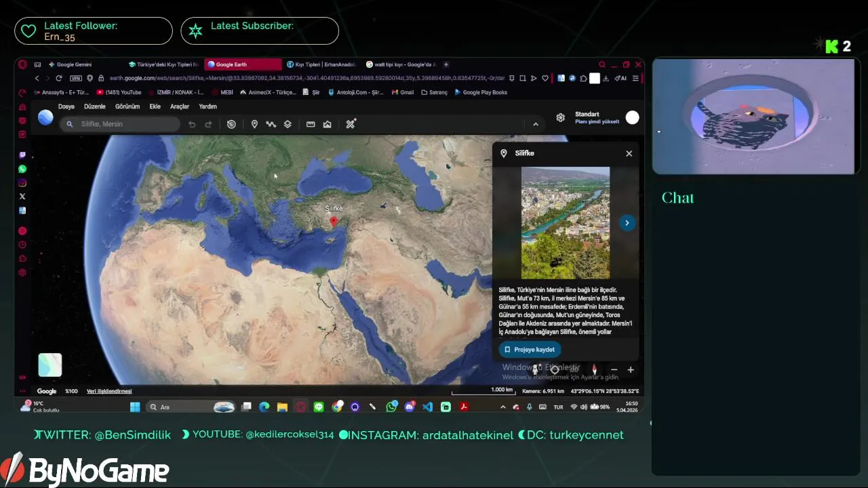Zoom out with the minus button

click(614, 369)
